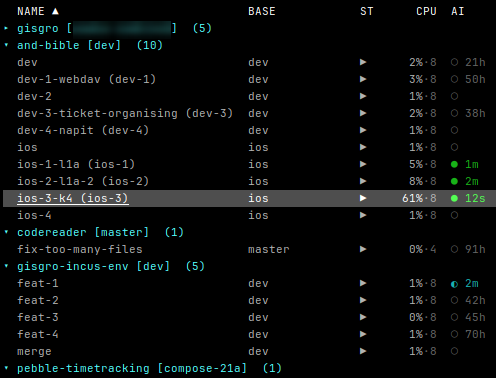The image size is (496, 378).
Task: Select the feat-2 row
Action: (x=249, y=300)
